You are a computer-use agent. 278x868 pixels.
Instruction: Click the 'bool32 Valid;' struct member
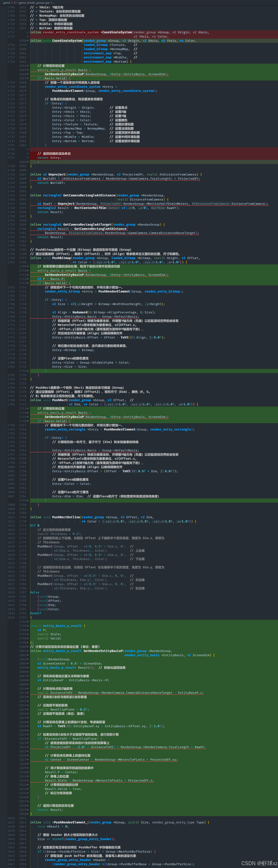(49, 638)
